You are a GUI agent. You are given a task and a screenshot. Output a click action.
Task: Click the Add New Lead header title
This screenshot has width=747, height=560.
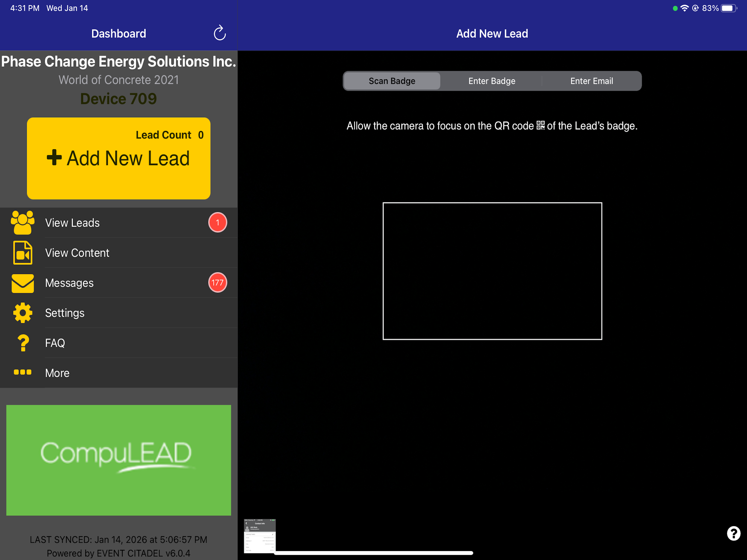[x=492, y=33]
